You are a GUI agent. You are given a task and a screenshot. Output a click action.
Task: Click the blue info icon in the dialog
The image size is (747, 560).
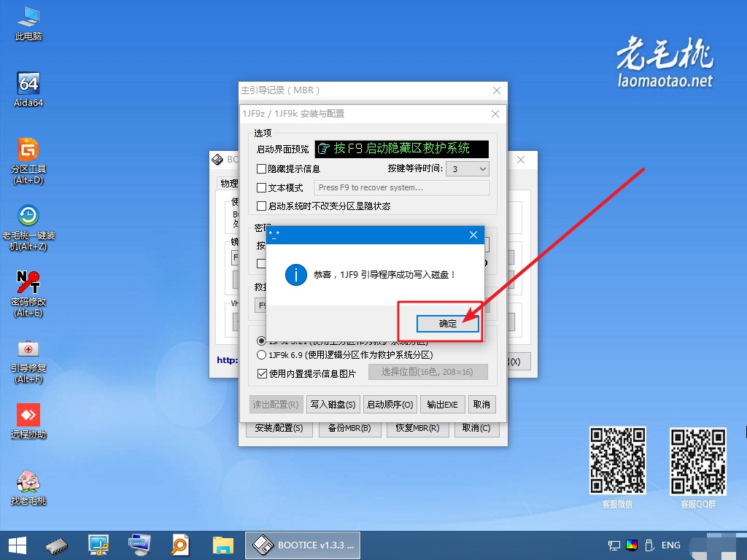(296, 275)
